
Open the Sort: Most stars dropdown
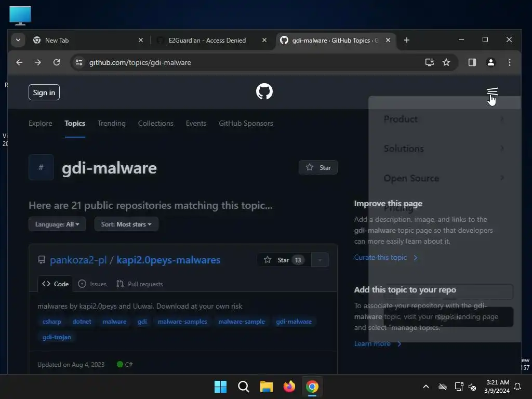[126, 224]
